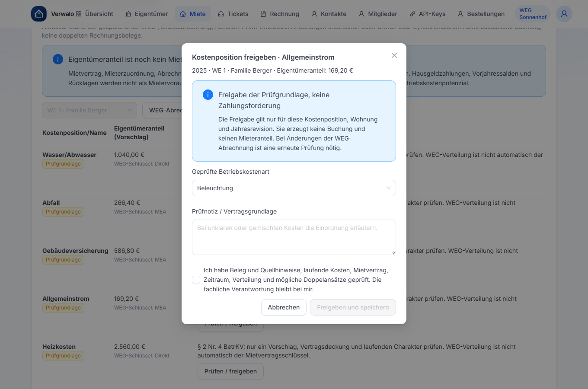Click the Prüfgrundlage tag under Gebäudeversicherung
Screen dimensions: 588x389
63,260
